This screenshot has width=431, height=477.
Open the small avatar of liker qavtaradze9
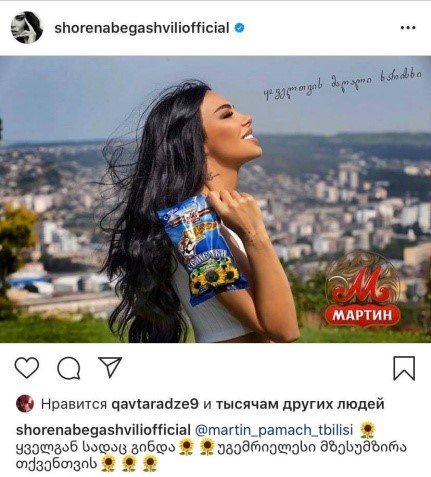[x=25, y=404]
